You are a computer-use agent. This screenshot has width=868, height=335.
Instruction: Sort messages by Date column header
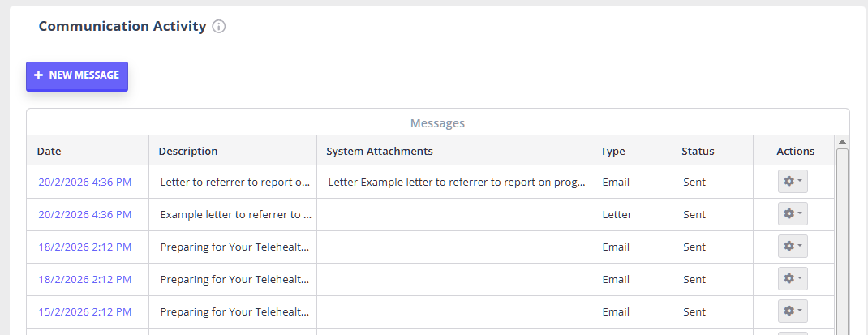49,151
